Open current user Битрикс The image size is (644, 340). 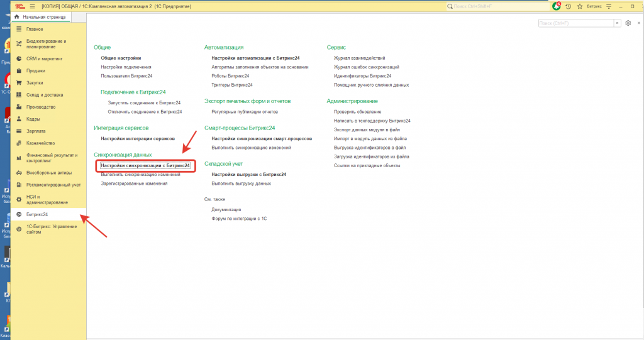(594, 6)
